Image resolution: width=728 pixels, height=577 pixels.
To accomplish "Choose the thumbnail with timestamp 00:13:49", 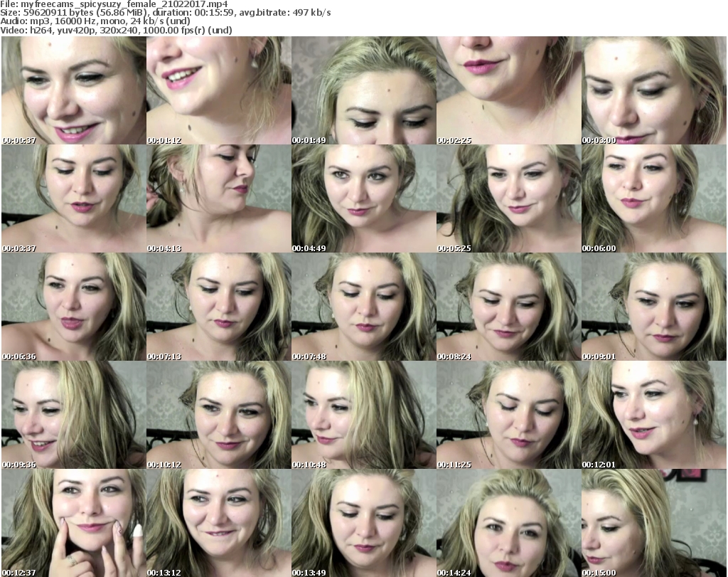I will tap(364, 523).
